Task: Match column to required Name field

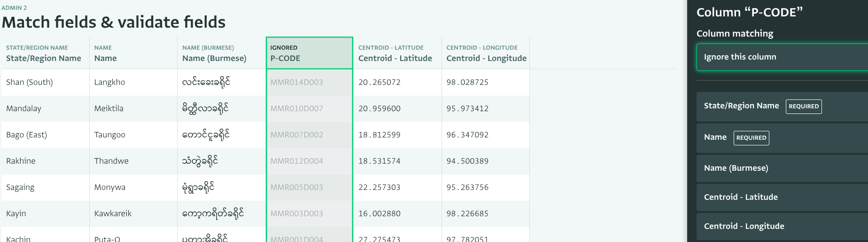Action: [783, 138]
